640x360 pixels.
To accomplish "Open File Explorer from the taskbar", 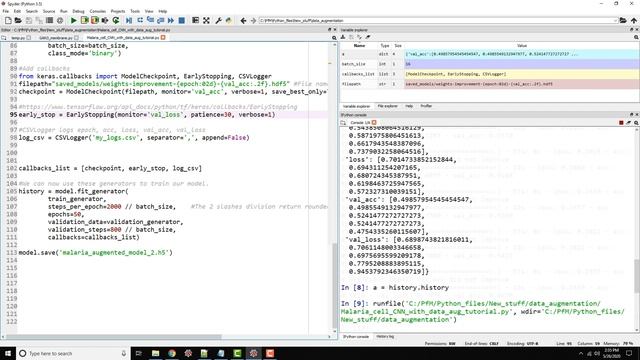I will point(156,353).
